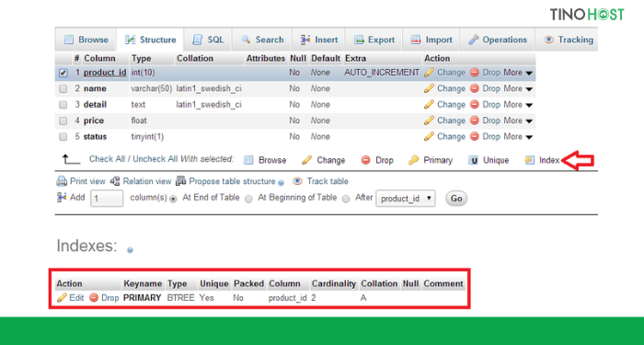The height and width of the screenshot is (345, 644).
Task: Open the Tracking tab
Action: coord(568,40)
